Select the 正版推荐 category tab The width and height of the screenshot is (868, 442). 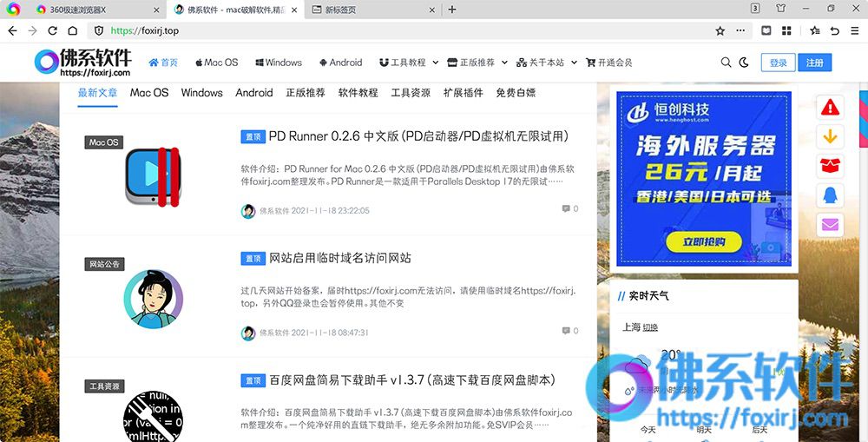point(306,93)
